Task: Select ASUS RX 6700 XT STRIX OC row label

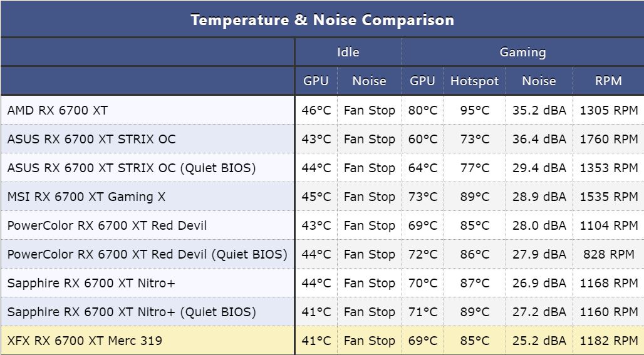Action: coord(91,139)
